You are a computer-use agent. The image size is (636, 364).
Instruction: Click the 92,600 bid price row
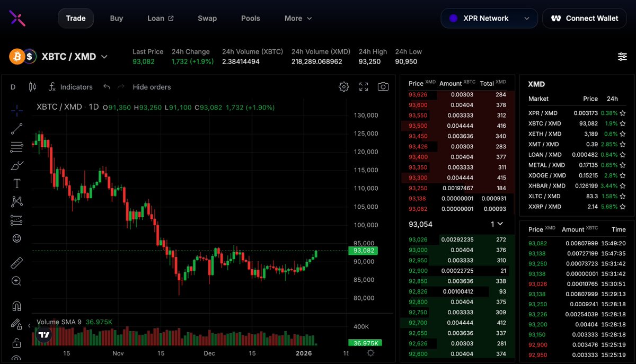pyautogui.click(x=457, y=354)
